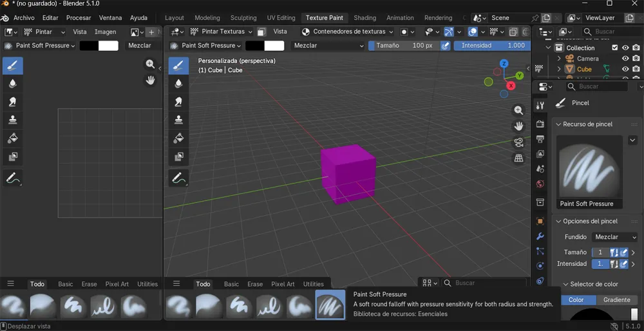
Task: Click the pan hand icon in 3D viewport
Action: [x=518, y=126]
